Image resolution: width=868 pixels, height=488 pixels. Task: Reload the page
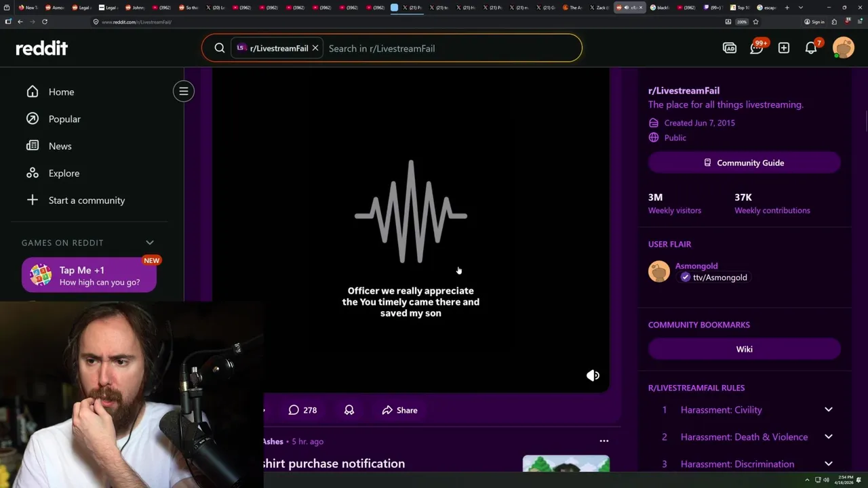click(x=45, y=22)
